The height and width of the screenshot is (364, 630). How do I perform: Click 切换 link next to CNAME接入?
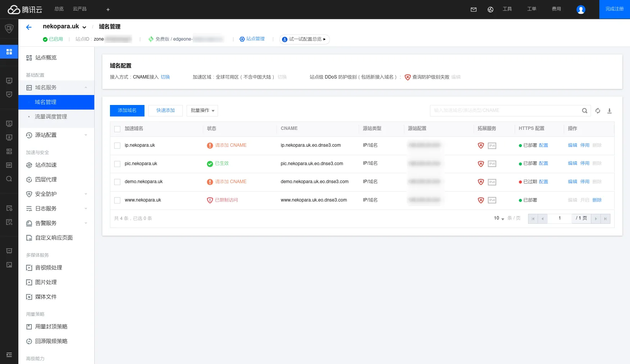pyautogui.click(x=165, y=77)
